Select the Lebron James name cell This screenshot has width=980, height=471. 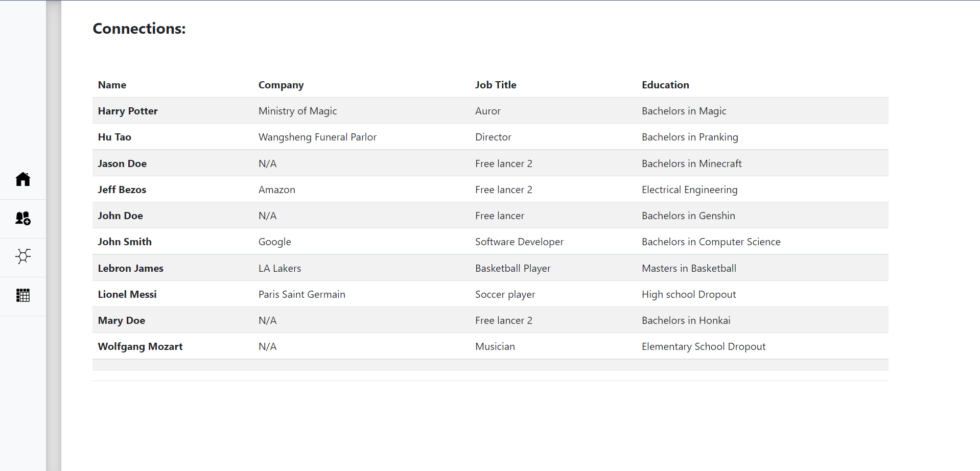[131, 268]
